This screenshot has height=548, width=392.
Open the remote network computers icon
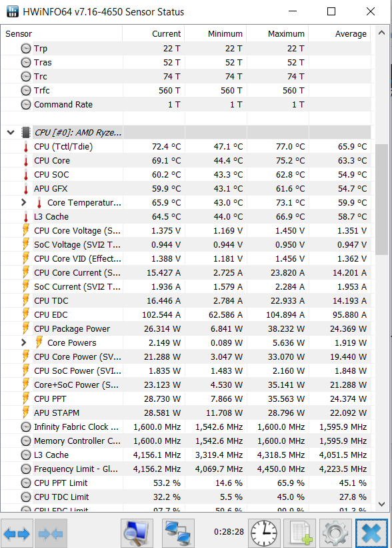pos(178,533)
